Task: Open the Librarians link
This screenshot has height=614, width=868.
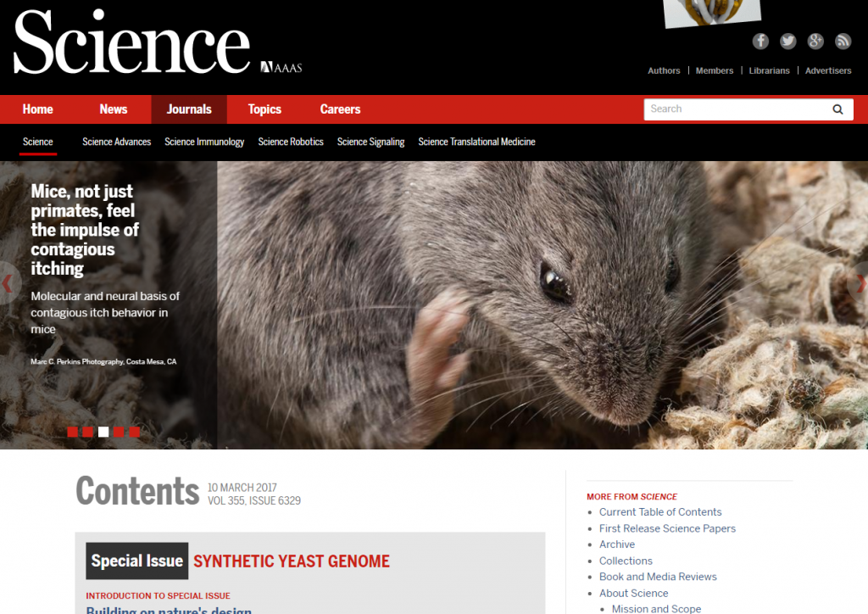Action: 770,71
